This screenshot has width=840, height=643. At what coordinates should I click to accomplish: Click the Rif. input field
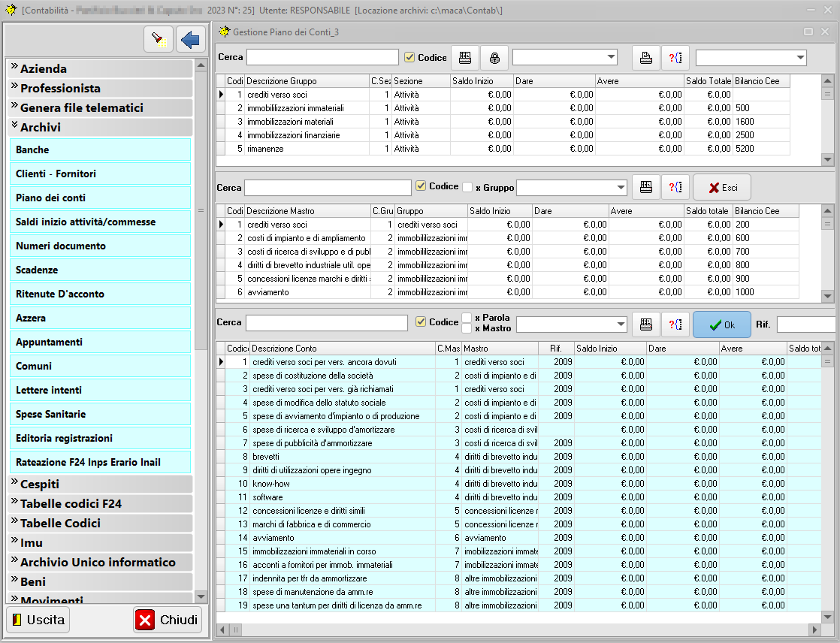click(x=808, y=324)
